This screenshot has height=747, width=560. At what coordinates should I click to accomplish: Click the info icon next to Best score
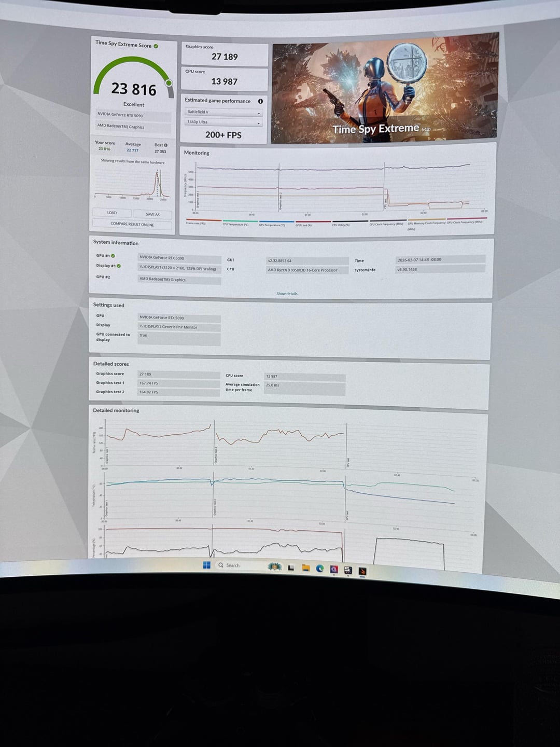coord(166,145)
